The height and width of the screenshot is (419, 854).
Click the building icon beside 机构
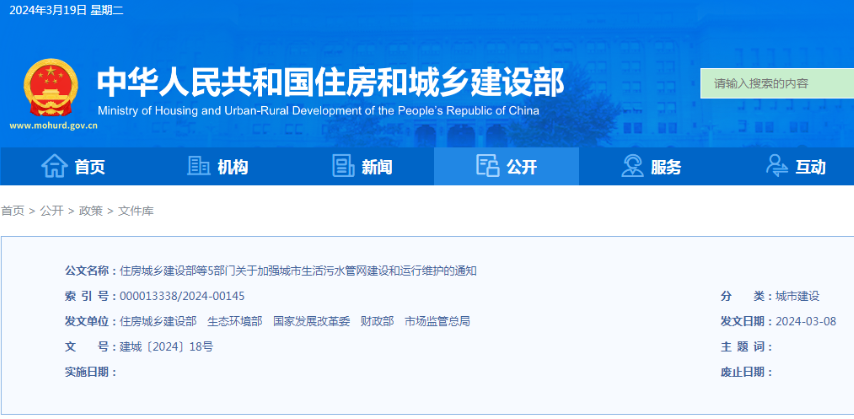click(x=198, y=166)
